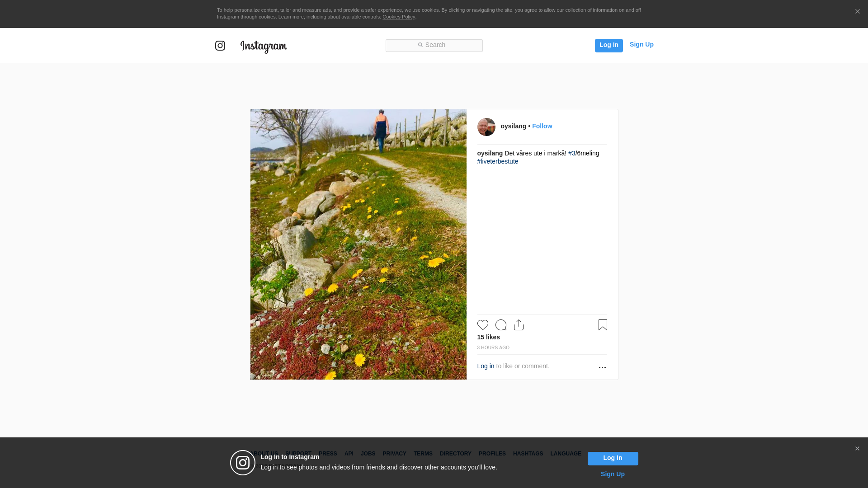View the 15 likes count

[x=488, y=337]
